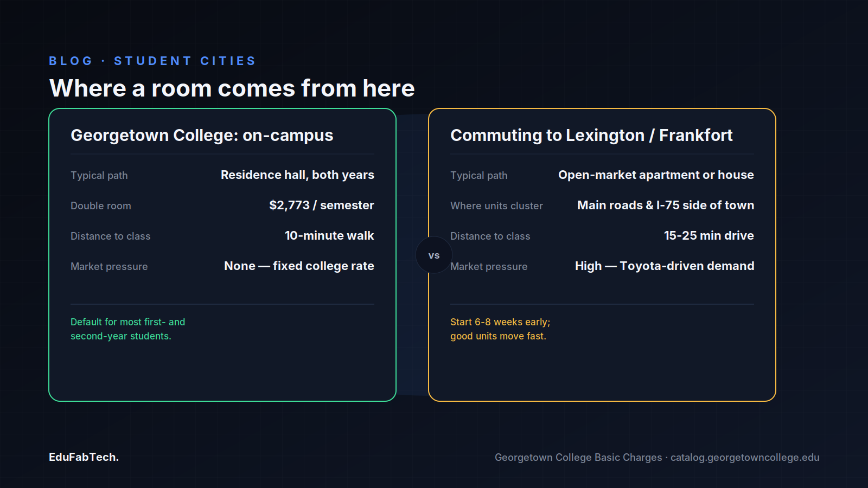Click the 'Georgetown College Basic Charges · catalog.georgetowncollege.edu' source line

tap(657, 457)
